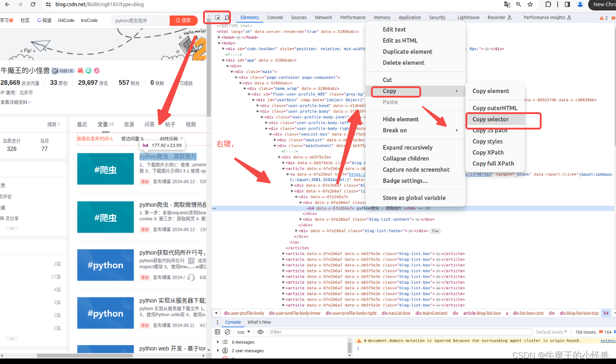Click the translate page icon in address bar
Image resolution: width=616 pixels, height=364 pixels.
click(x=507, y=4)
